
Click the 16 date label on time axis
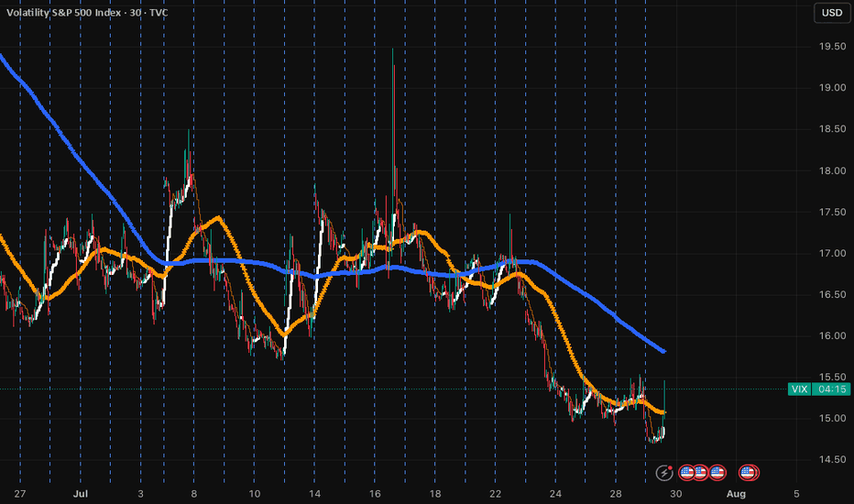[x=375, y=494]
